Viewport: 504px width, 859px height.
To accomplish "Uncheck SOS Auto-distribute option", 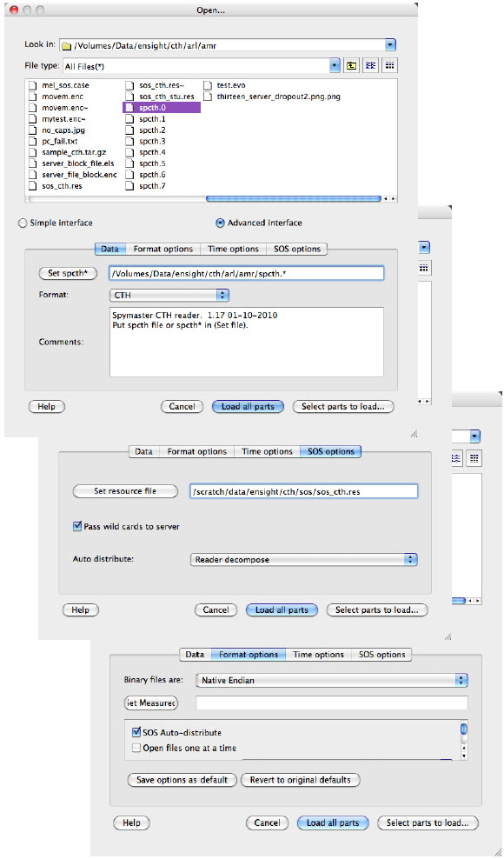I will tap(136, 732).
